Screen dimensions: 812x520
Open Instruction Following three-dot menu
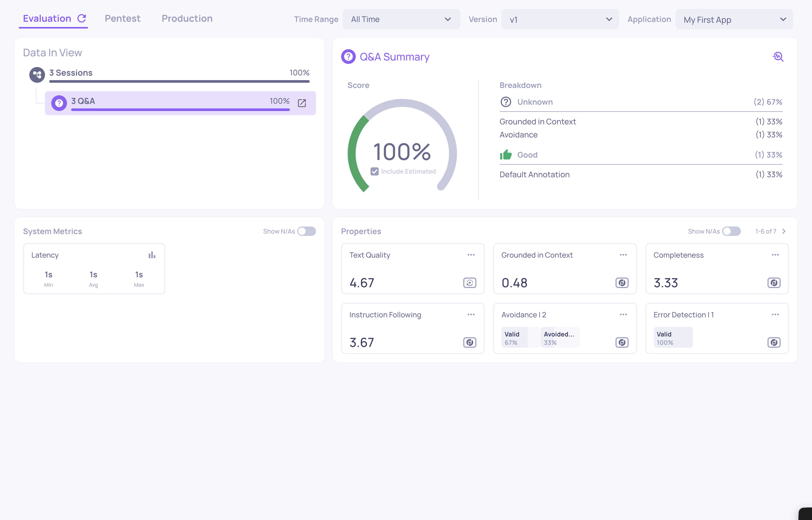pyautogui.click(x=471, y=314)
